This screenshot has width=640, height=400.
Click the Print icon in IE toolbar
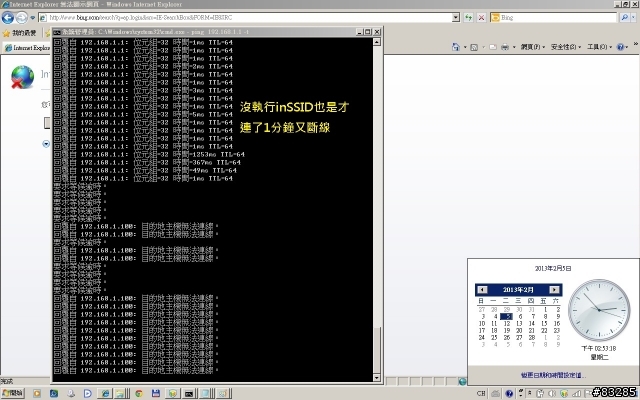(x=505, y=47)
